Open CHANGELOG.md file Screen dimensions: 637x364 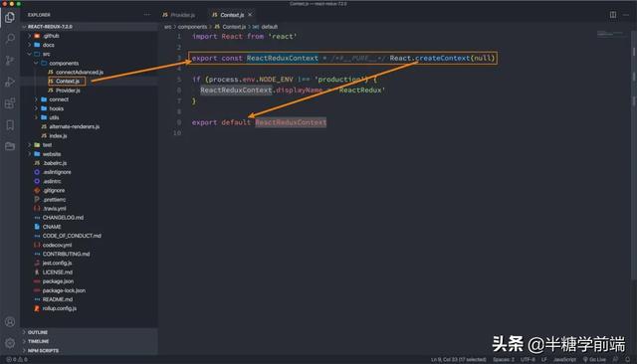[89, 218]
